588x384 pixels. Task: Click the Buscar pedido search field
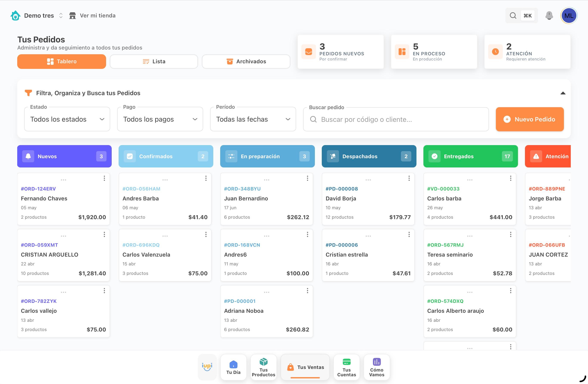point(396,119)
